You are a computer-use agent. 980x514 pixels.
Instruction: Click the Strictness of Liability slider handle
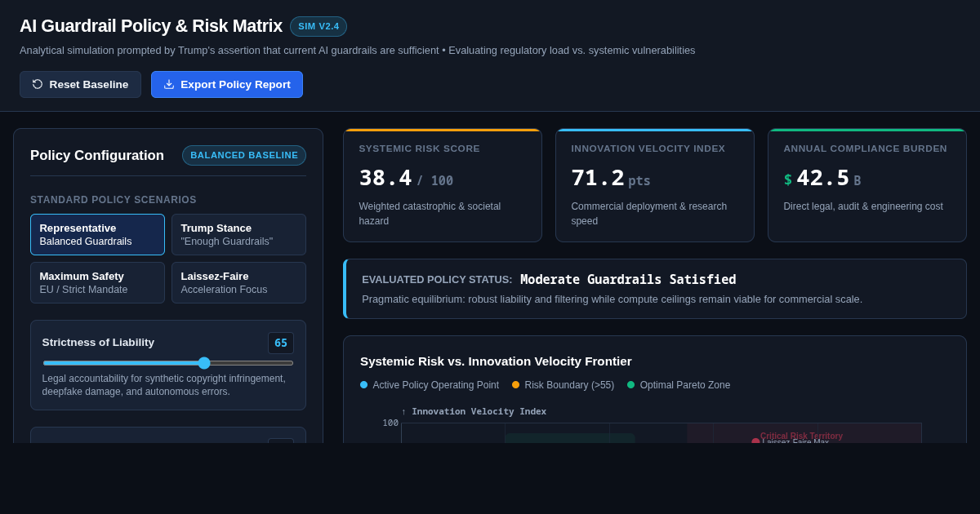click(204, 363)
